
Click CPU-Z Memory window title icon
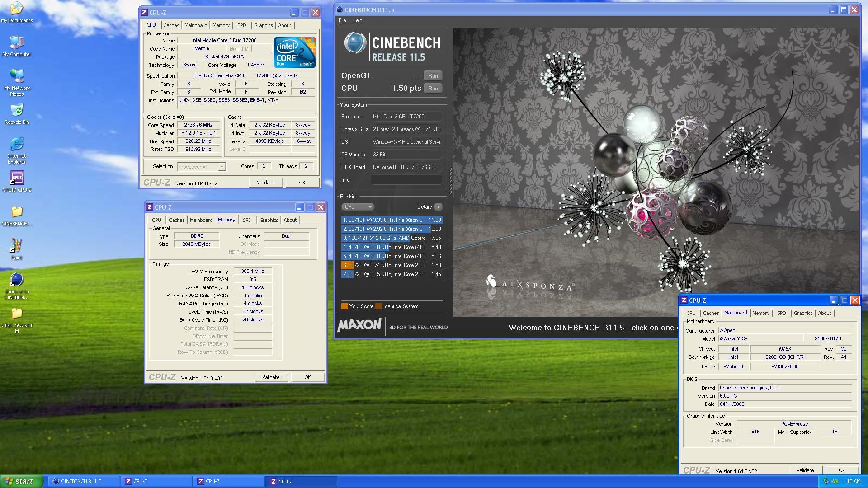(x=150, y=207)
